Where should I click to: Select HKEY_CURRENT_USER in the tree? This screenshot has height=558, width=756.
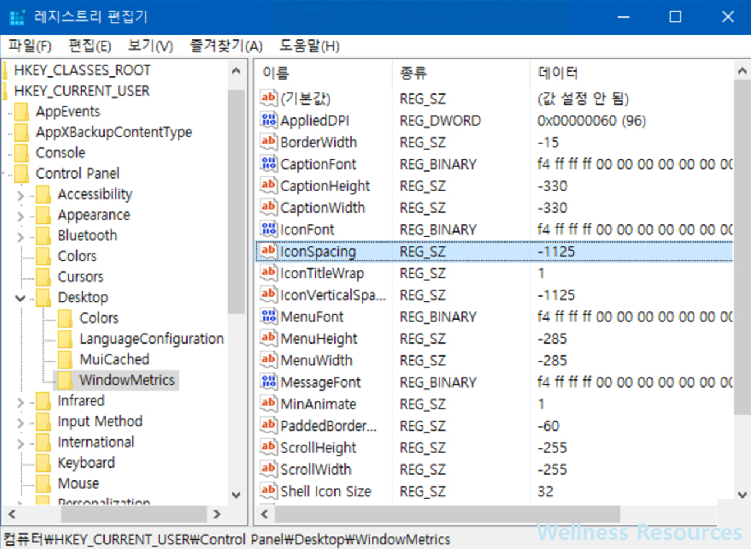tap(82, 91)
